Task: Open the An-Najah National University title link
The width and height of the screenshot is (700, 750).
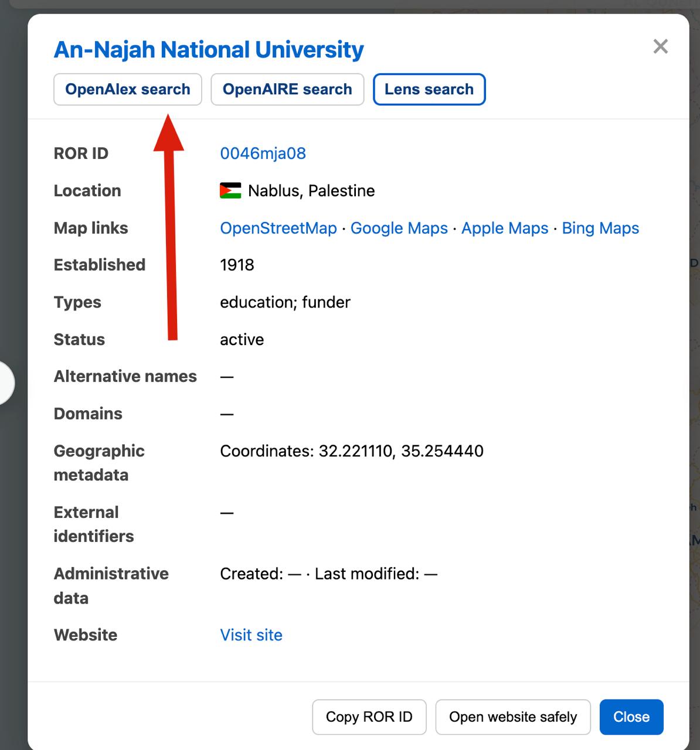Action: [x=209, y=50]
